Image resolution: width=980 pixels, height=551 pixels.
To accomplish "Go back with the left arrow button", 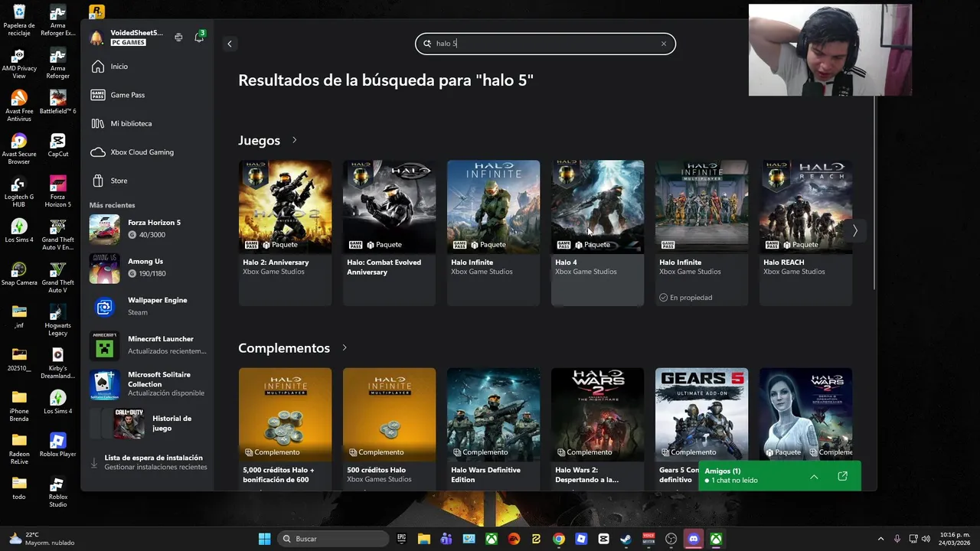I will (x=229, y=44).
